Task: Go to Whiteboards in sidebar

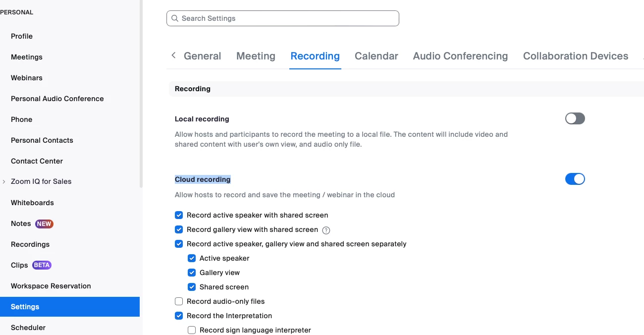Action: [32, 203]
